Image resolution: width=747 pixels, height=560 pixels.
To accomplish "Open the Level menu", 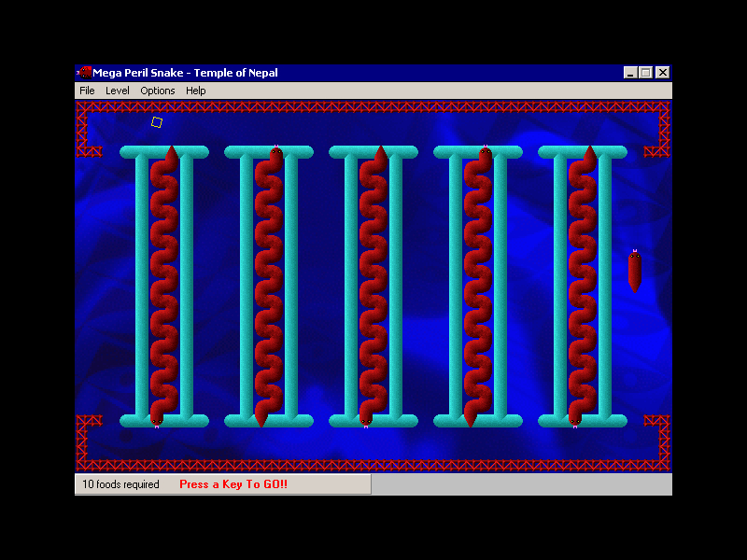I will [x=118, y=91].
